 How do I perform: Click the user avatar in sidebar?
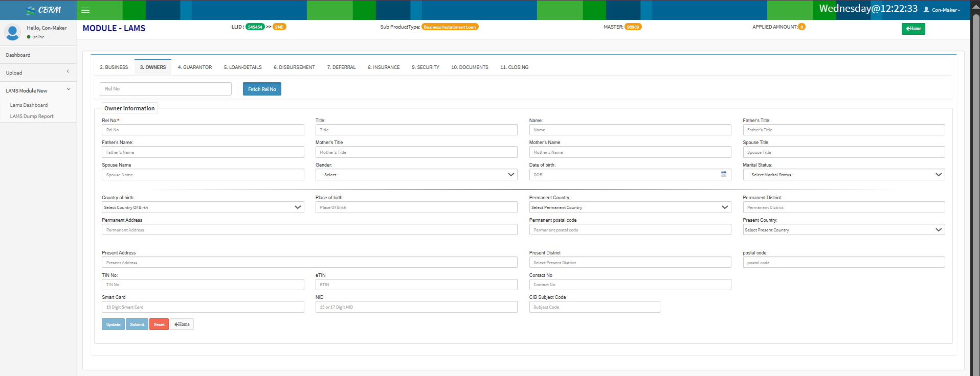12,32
